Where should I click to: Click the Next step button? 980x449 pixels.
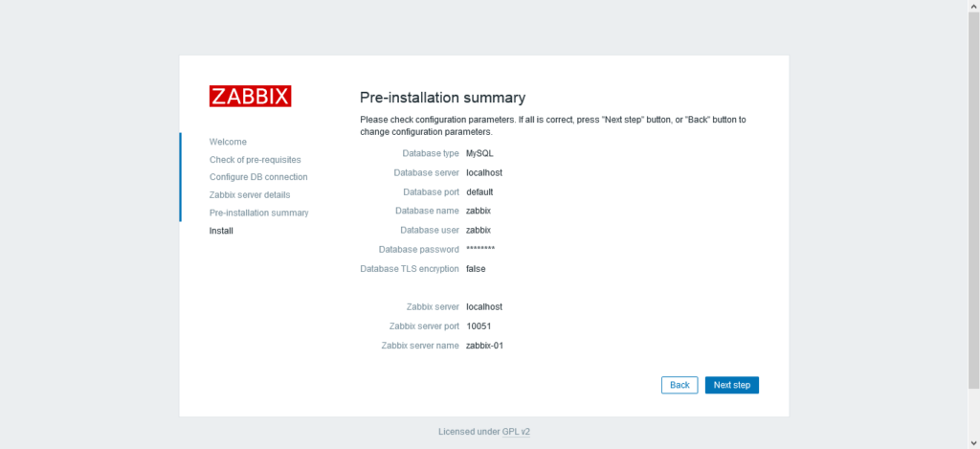pyautogui.click(x=732, y=385)
